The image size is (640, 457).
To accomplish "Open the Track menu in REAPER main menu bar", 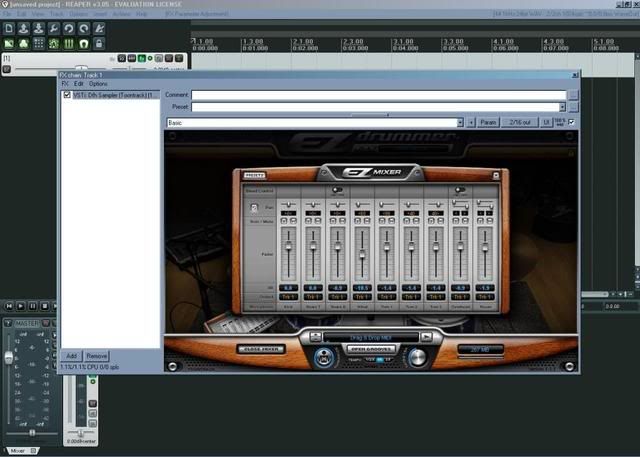I will (57, 14).
